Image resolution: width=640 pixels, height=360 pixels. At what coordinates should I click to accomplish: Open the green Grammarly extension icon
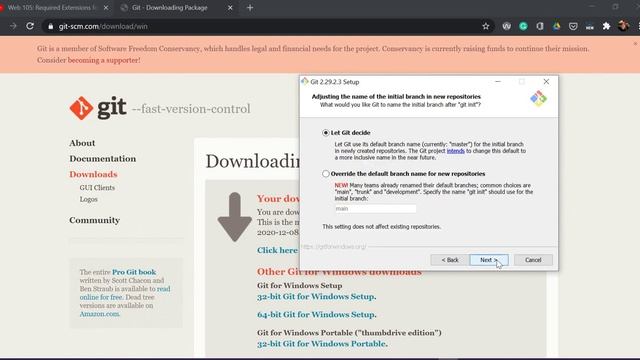(523, 26)
